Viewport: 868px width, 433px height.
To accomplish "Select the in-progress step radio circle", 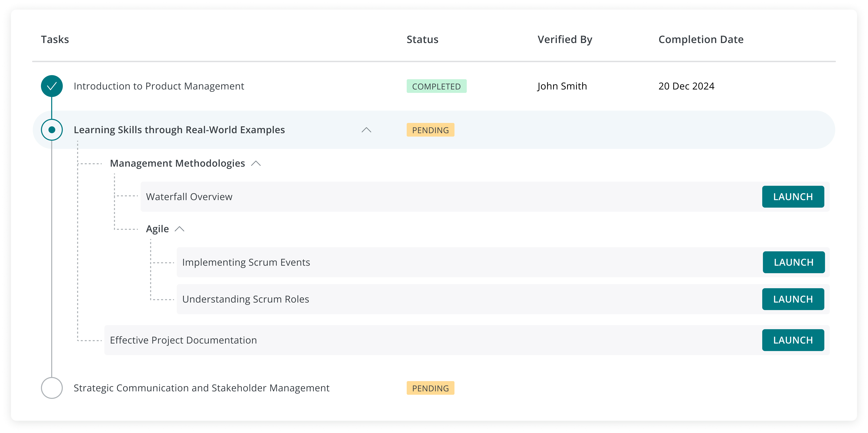I will point(52,130).
